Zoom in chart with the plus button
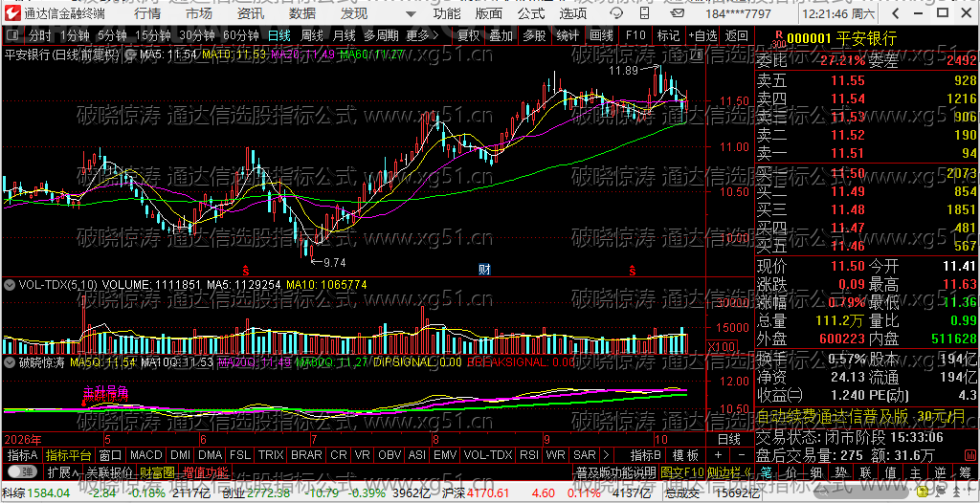The height and width of the screenshot is (503, 980). tap(719, 455)
